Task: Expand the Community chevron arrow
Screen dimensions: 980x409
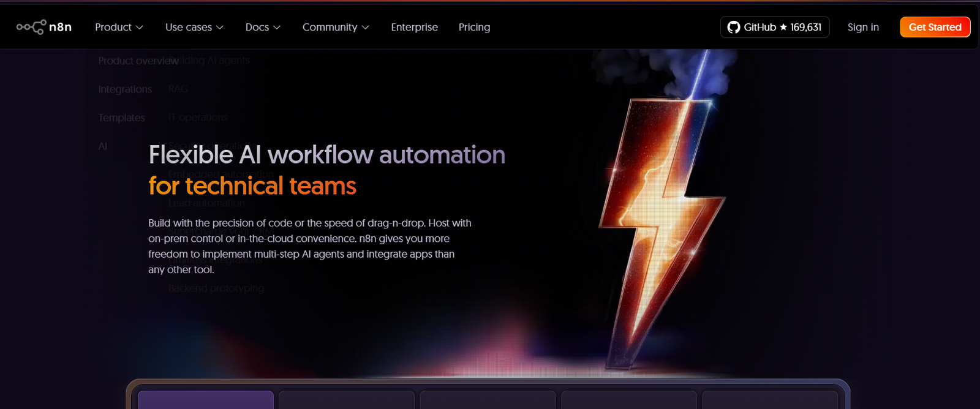Action: point(366,28)
